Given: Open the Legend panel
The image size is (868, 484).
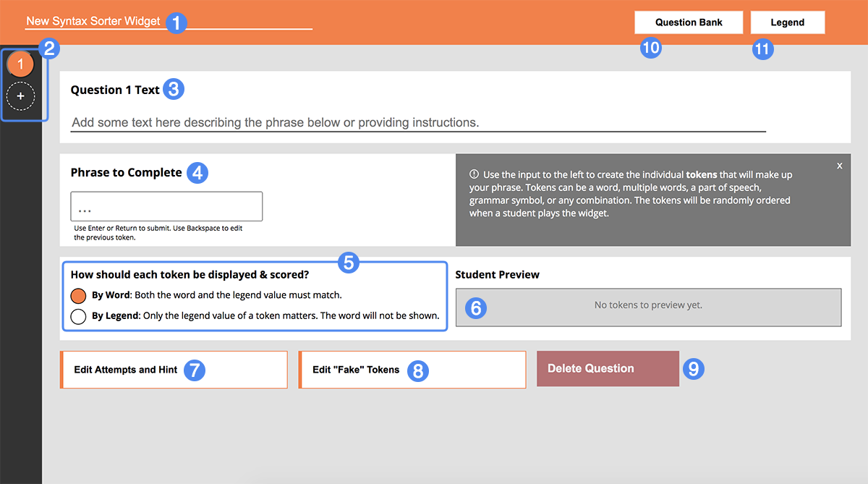Looking at the screenshot, I should [787, 22].
